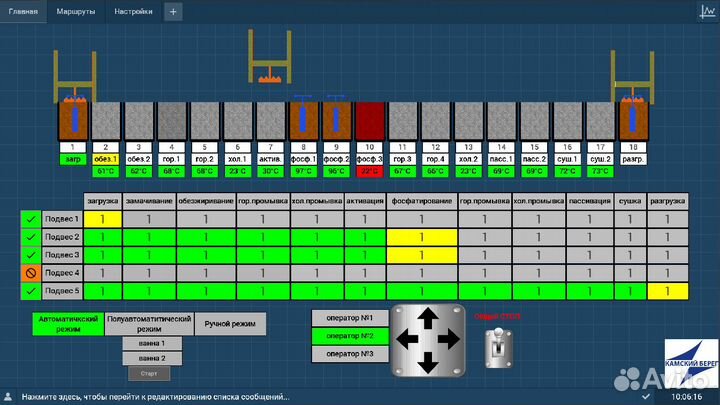The image size is (720, 405).
Task: Click the Полуавтоматический режим button
Action: click(149, 323)
